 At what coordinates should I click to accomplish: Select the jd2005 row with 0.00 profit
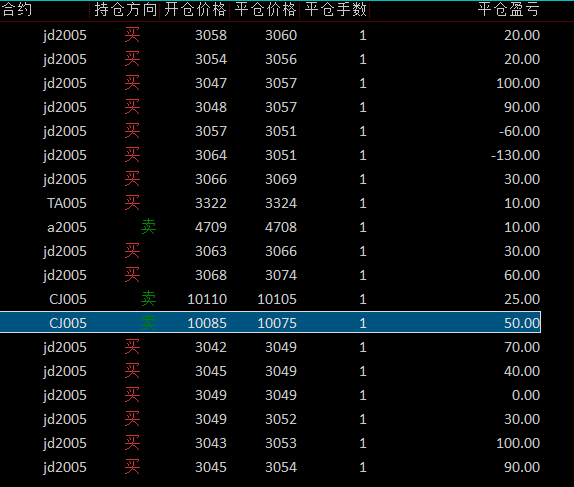point(271,395)
